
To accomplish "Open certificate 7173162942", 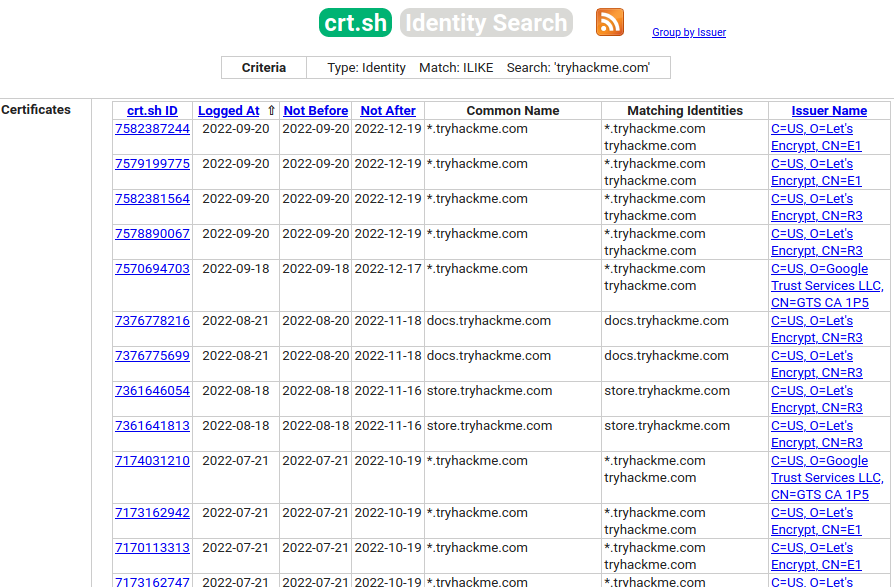I will (x=152, y=513).
